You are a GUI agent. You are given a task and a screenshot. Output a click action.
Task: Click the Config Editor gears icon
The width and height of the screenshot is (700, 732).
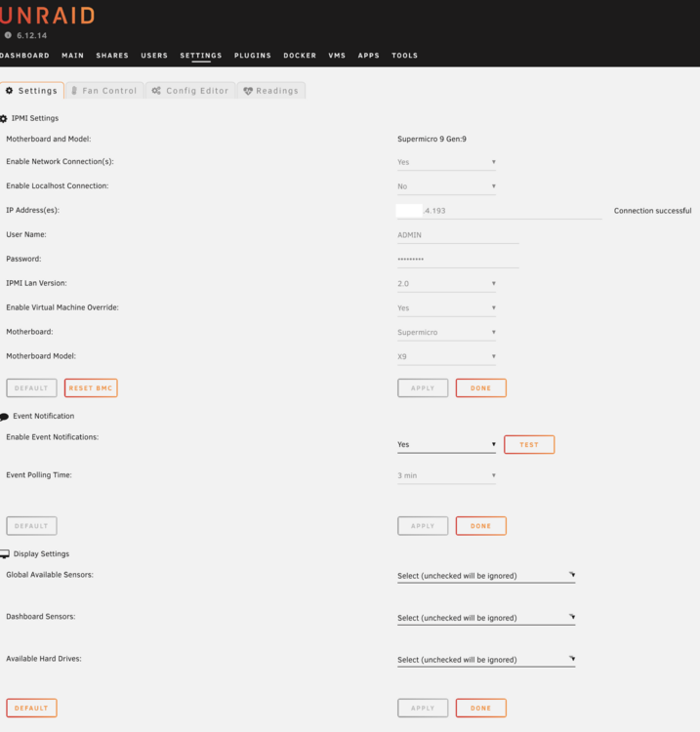click(156, 91)
